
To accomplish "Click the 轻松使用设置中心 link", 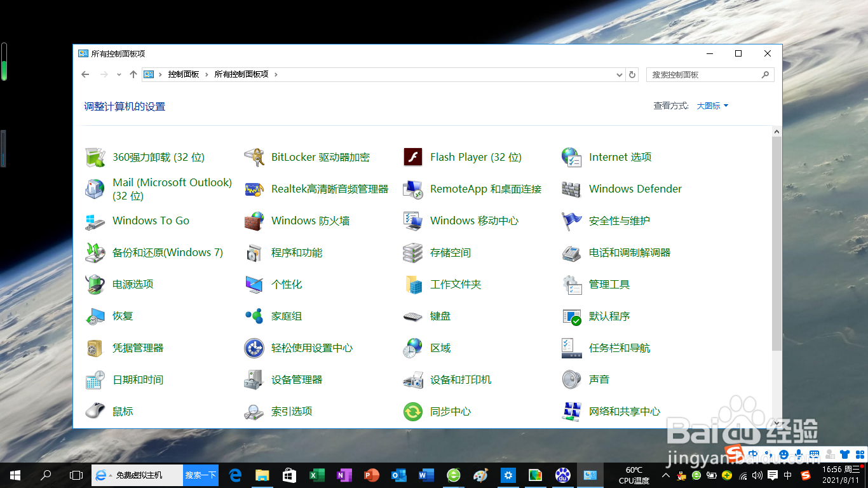I will pos(312,348).
